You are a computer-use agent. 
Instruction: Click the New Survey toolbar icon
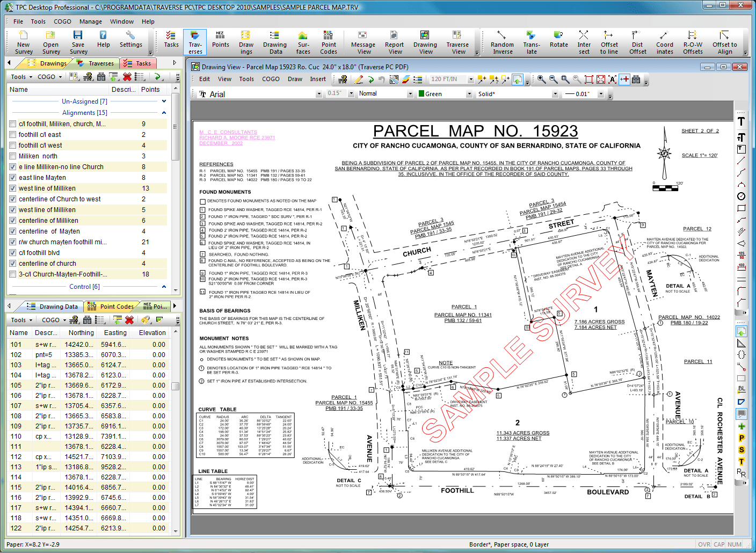(x=24, y=42)
